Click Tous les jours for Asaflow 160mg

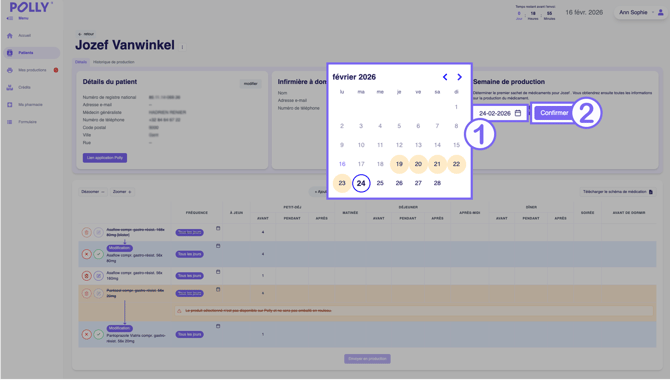click(x=189, y=276)
